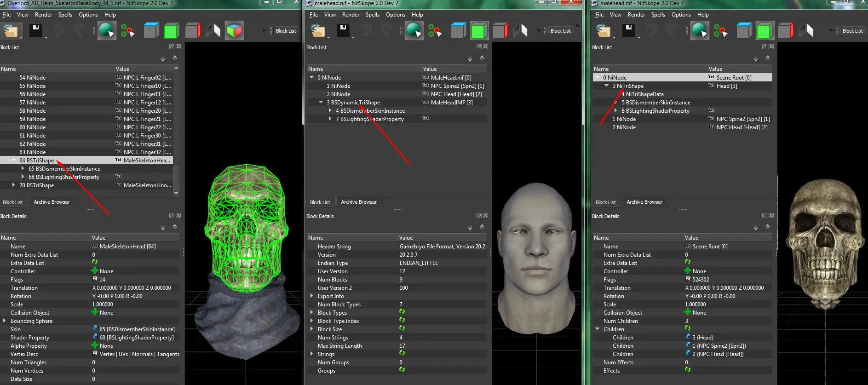Open a file with Load icon in Overlord window
The width and height of the screenshot is (868, 385).
point(11,31)
